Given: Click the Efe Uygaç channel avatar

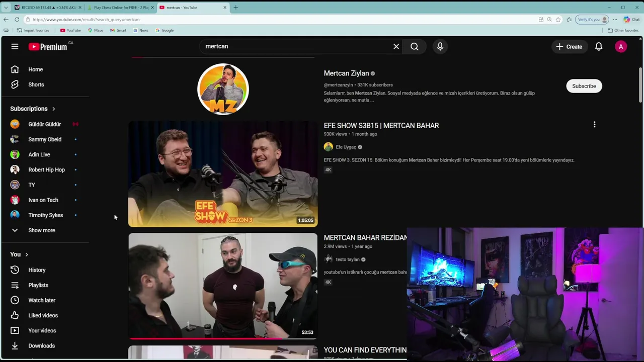Looking at the screenshot, I should click(x=329, y=147).
